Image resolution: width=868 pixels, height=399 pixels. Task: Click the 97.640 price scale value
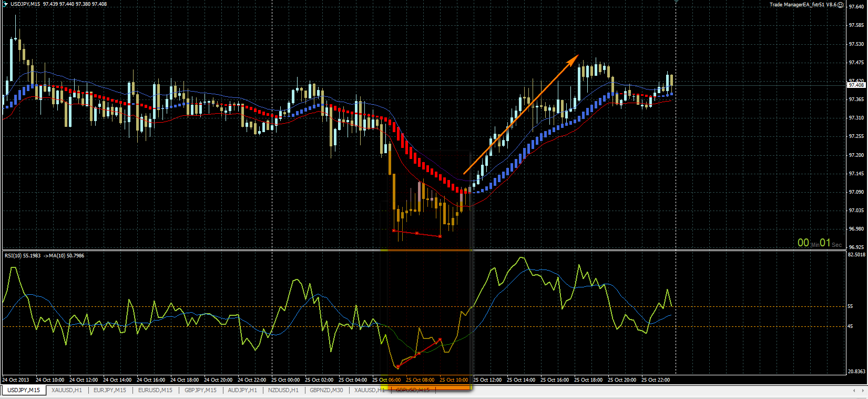(x=856, y=7)
